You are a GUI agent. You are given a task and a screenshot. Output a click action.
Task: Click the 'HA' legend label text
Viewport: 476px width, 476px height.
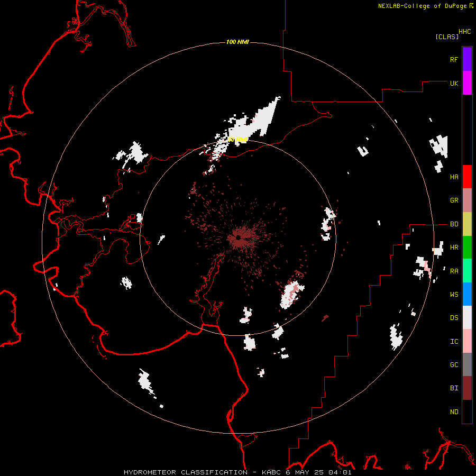454,177
